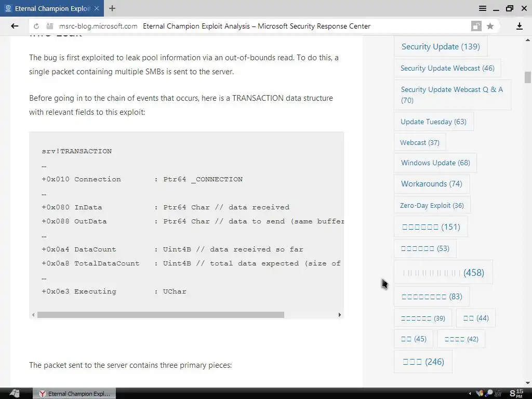532x399 pixels.
Task: Reload the page with the refresh icon
Action: tap(36, 26)
